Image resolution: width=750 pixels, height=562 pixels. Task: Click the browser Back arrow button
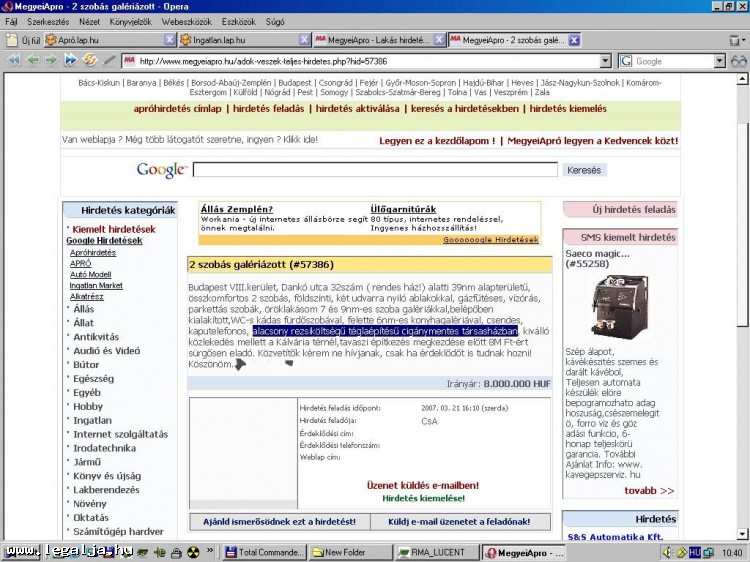31,61
